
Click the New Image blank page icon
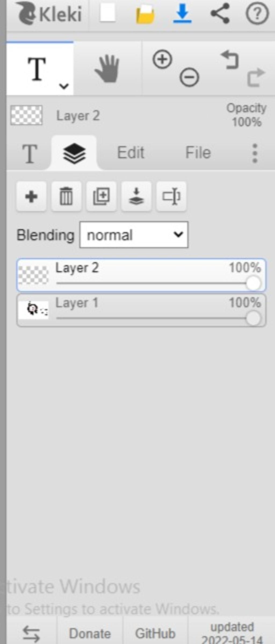point(108,13)
